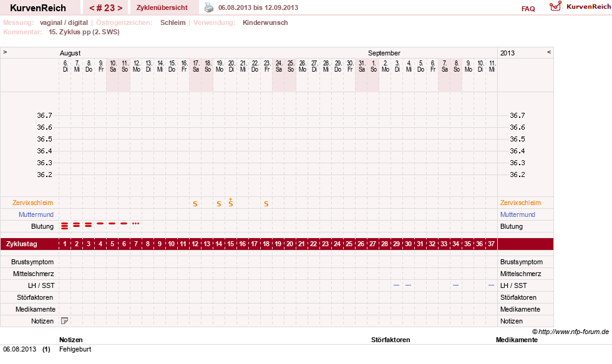Image resolution: width=612 pixels, height=364 pixels.
Task: Click cycle day 1 in the Zyklustag bar
Action: pyautogui.click(x=65, y=244)
